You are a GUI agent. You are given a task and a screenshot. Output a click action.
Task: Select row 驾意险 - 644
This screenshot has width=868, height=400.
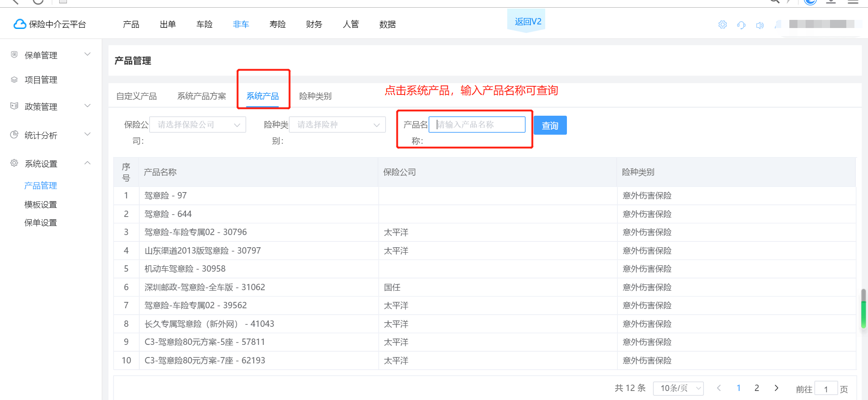click(485, 214)
